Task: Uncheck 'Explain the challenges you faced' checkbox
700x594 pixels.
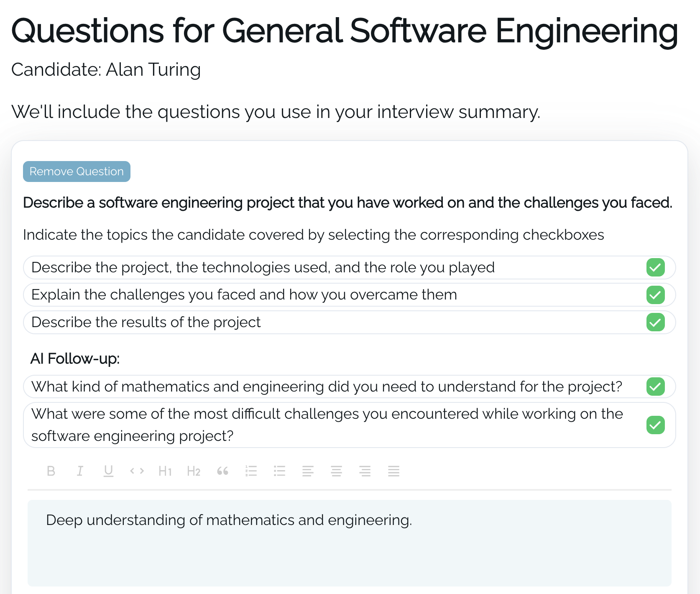Action: tap(655, 295)
